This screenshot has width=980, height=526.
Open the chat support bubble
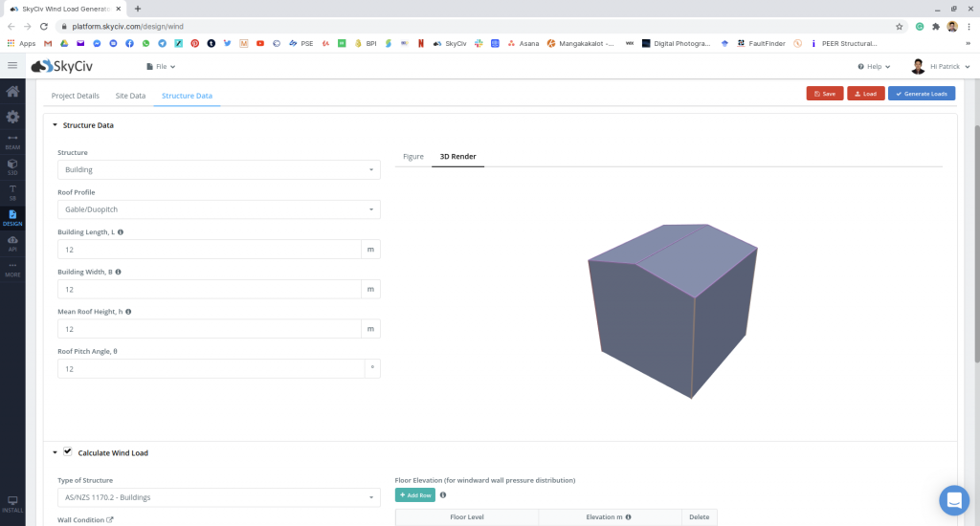pos(953,500)
